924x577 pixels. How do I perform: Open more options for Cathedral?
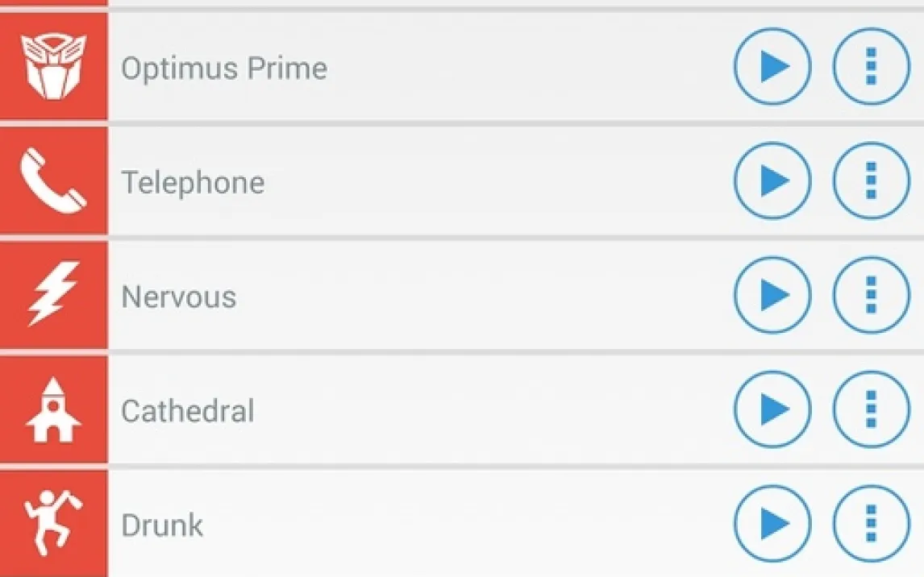point(871,410)
